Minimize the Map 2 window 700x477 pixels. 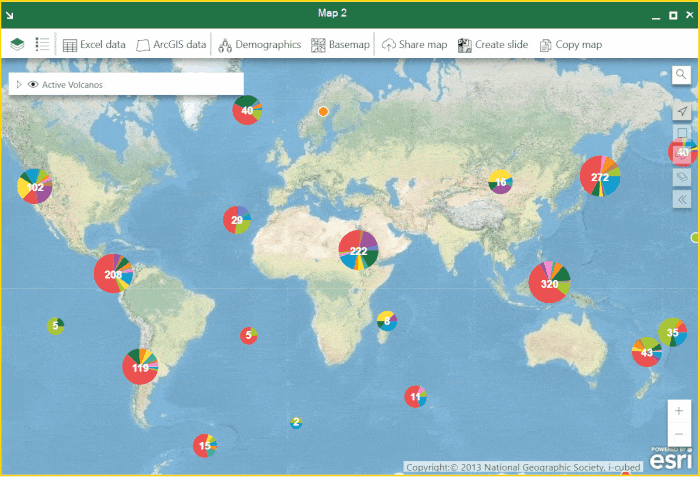[x=656, y=16]
